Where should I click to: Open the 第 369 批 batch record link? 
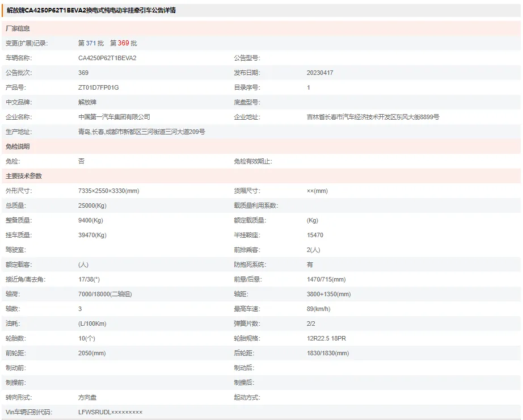coord(123,43)
